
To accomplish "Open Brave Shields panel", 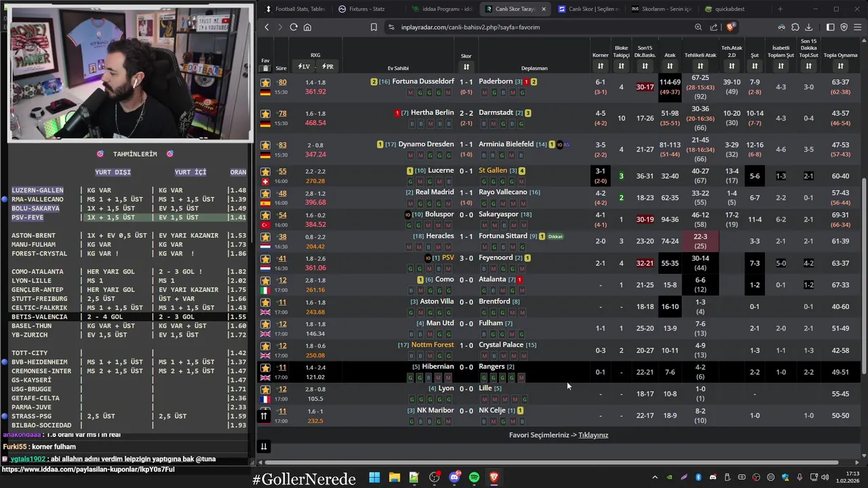I will point(730,27).
